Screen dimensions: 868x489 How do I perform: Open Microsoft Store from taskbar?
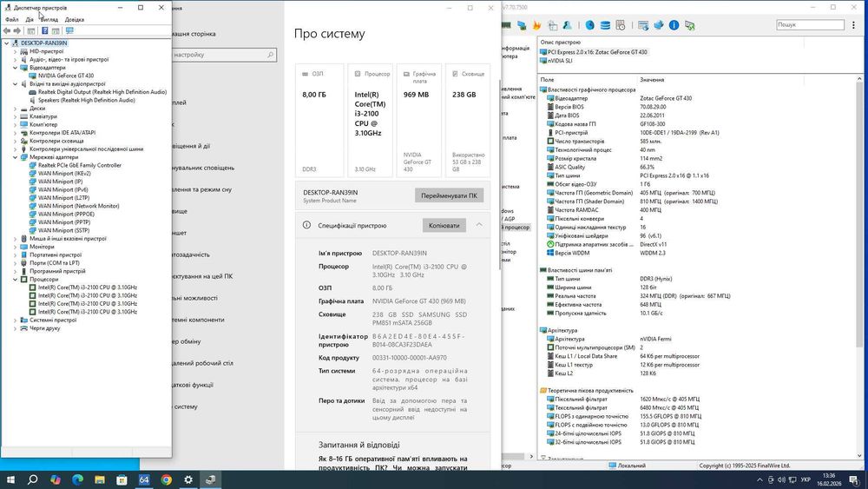[122, 479]
